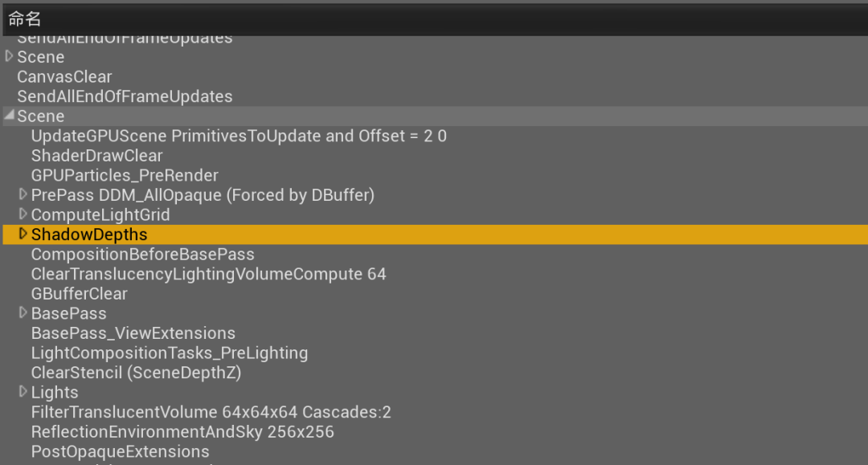Select the ShaderDrawClear entry
The width and height of the screenshot is (868, 465).
point(96,156)
